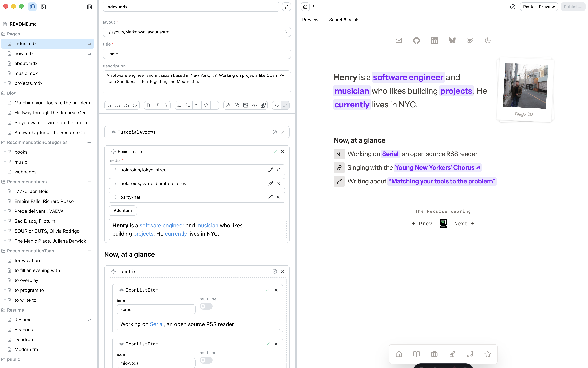Remove the HomeIntro component
Screen dimensions: 588x368
[x=283, y=152]
